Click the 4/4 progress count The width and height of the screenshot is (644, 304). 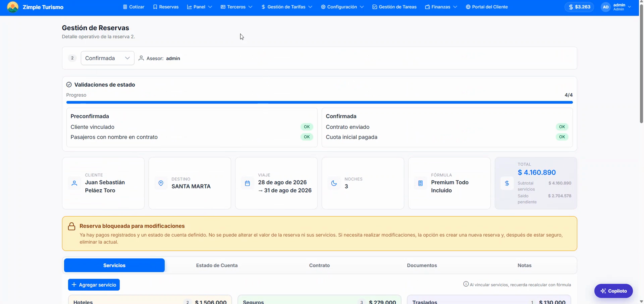point(568,95)
